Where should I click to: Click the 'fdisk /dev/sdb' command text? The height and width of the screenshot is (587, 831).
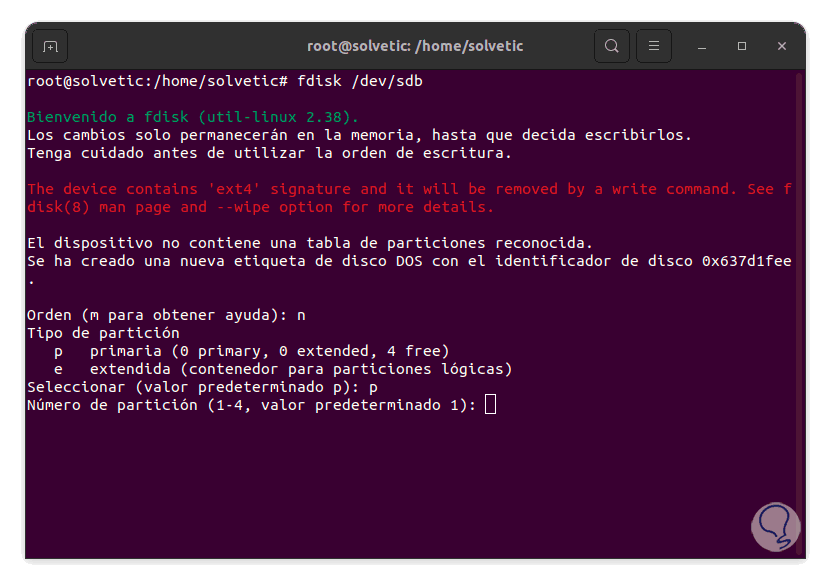pyautogui.click(x=360, y=81)
